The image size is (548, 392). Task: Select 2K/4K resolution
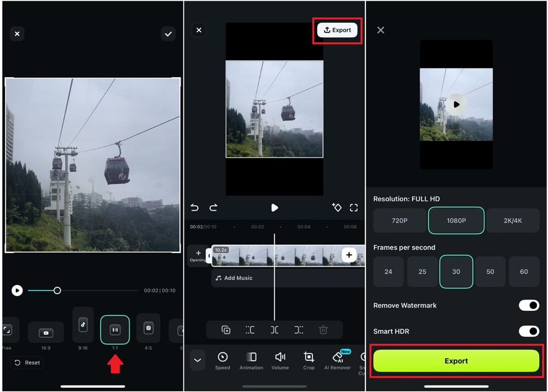(513, 220)
